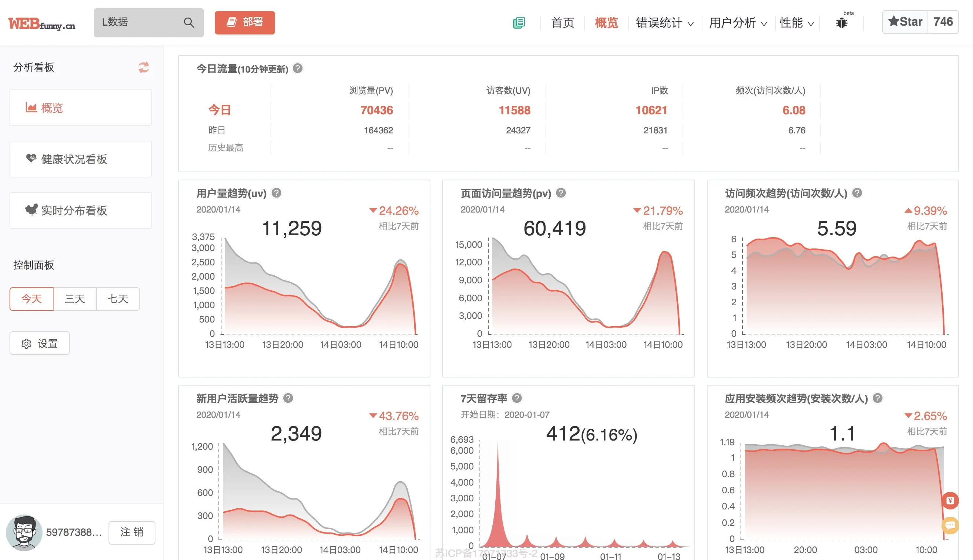Click the search magnifier icon
The image size is (973, 560).
click(x=188, y=22)
